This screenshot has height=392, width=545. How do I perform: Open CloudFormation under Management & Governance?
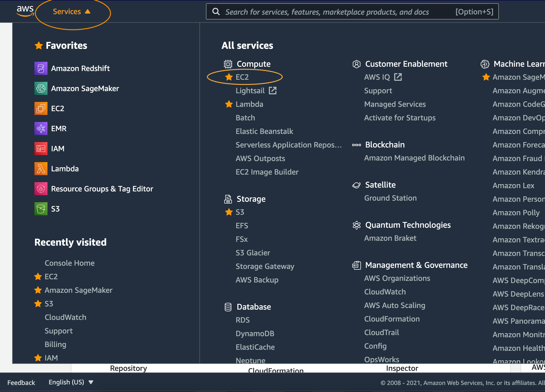[392, 319]
